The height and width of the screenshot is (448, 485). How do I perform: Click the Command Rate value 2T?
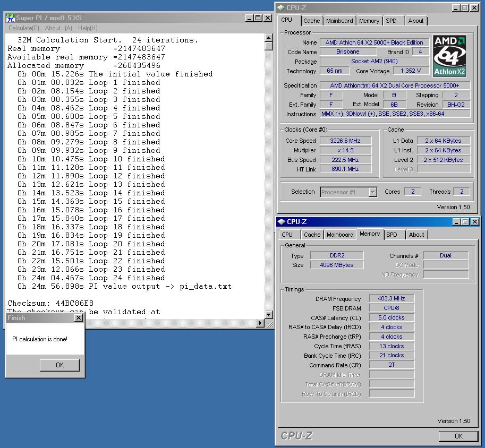pos(392,365)
